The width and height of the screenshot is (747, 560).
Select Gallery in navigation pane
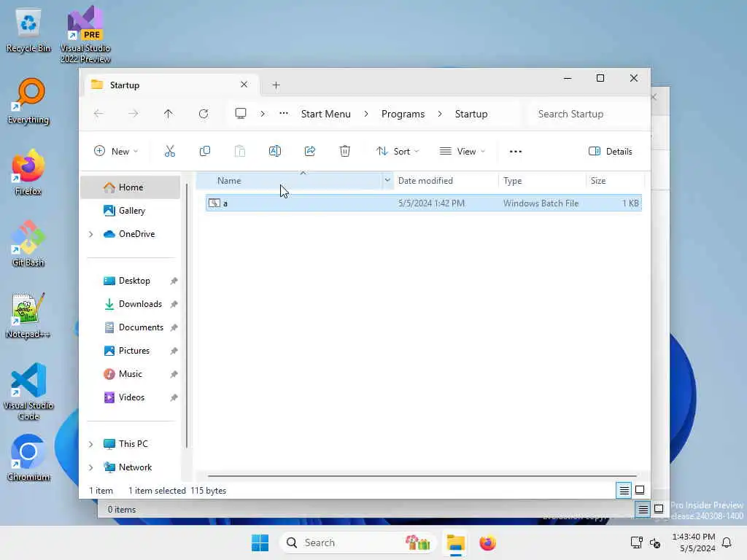pos(131,211)
